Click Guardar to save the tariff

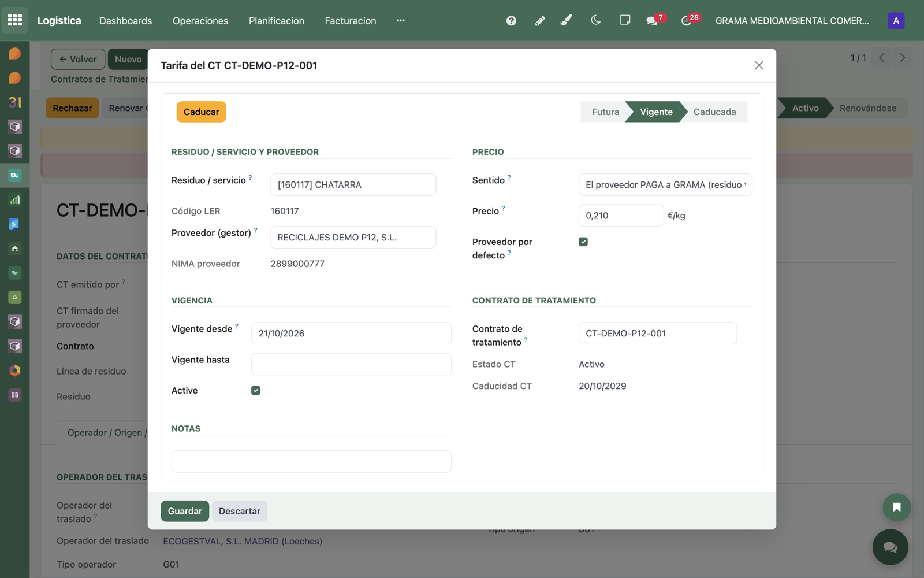(x=185, y=511)
